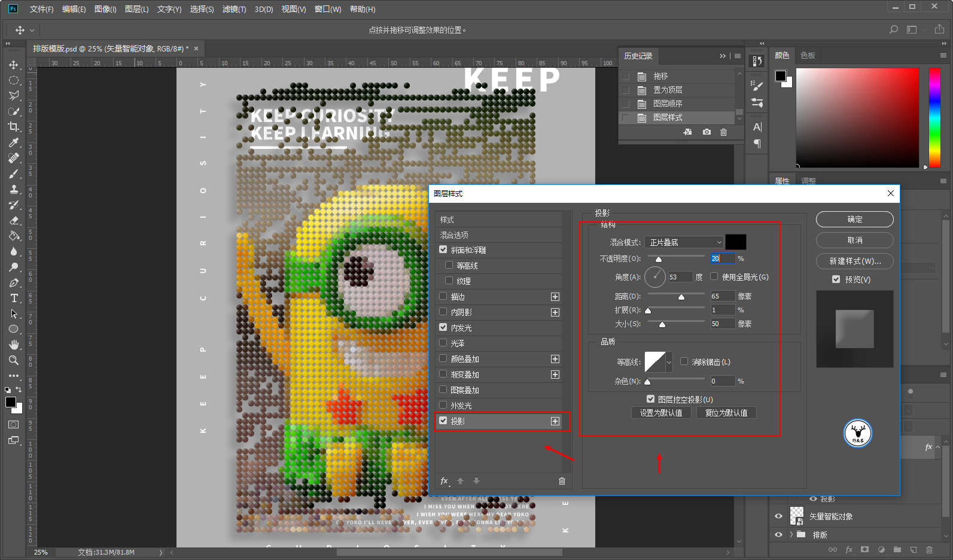Click 取消 button in Layer Style dialog
The width and height of the screenshot is (953, 560).
point(855,240)
